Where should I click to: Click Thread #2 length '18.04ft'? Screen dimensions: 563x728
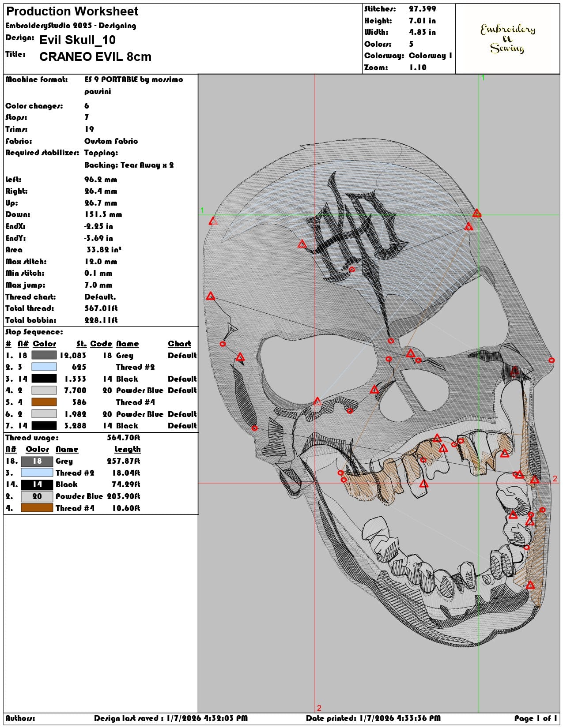125,473
